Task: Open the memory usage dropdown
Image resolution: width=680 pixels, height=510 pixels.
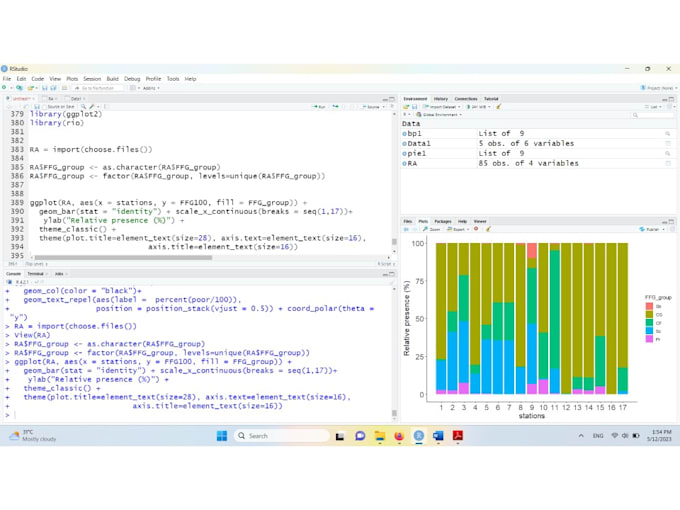Action: [x=478, y=107]
